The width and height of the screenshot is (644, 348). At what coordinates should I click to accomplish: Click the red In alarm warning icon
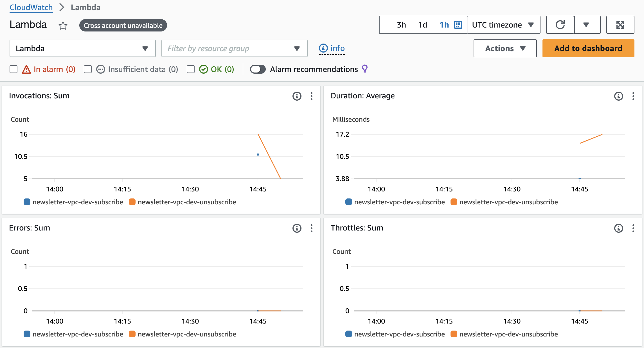[26, 69]
